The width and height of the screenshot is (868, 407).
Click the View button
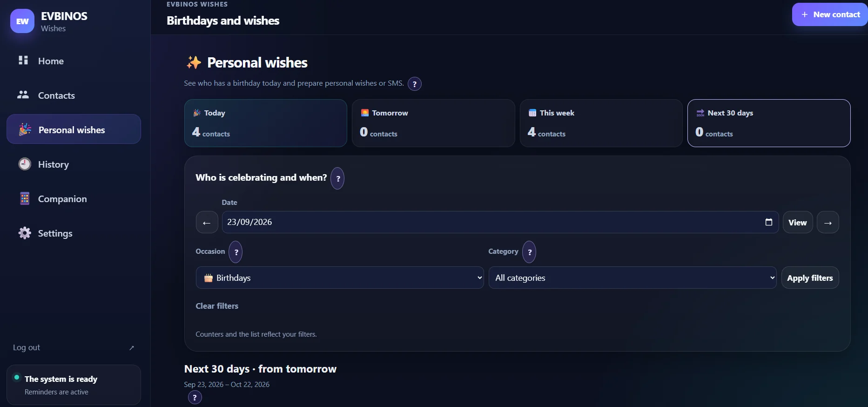coord(798,222)
